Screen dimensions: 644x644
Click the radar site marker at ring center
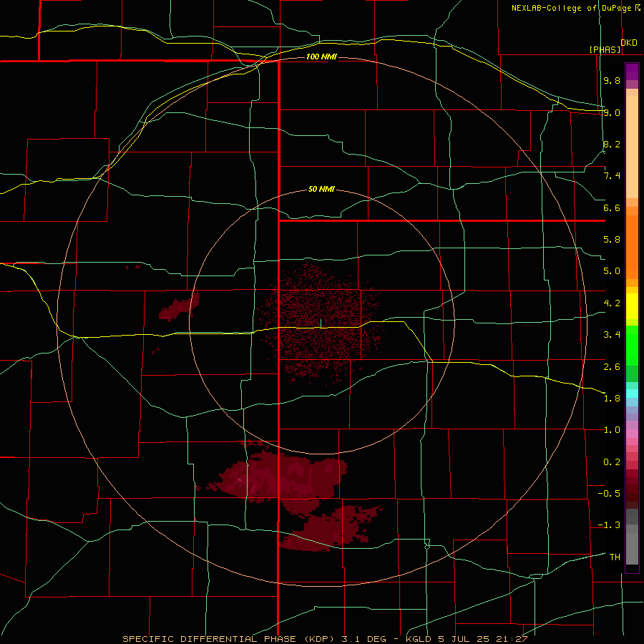click(x=321, y=323)
